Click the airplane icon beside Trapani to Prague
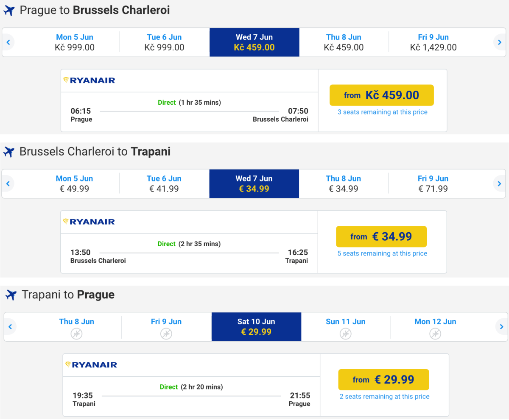Image resolution: width=509 pixels, height=420 pixels. click(x=11, y=295)
